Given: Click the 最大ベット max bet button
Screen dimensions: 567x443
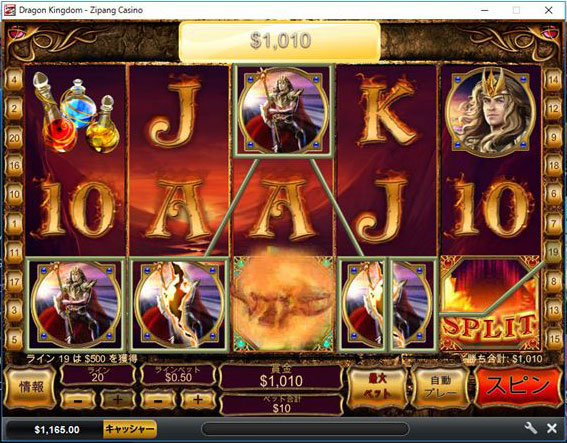Looking at the screenshot, I should point(377,387).
